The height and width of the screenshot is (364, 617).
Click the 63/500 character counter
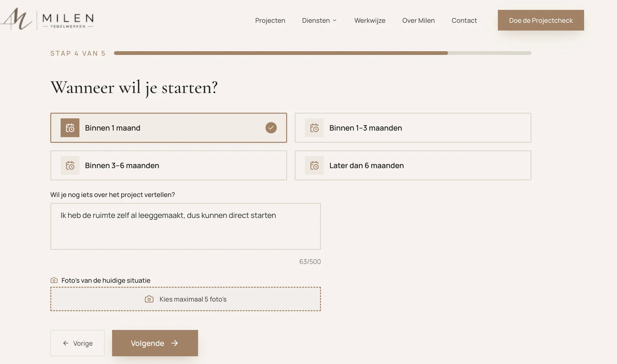point(310,262)
